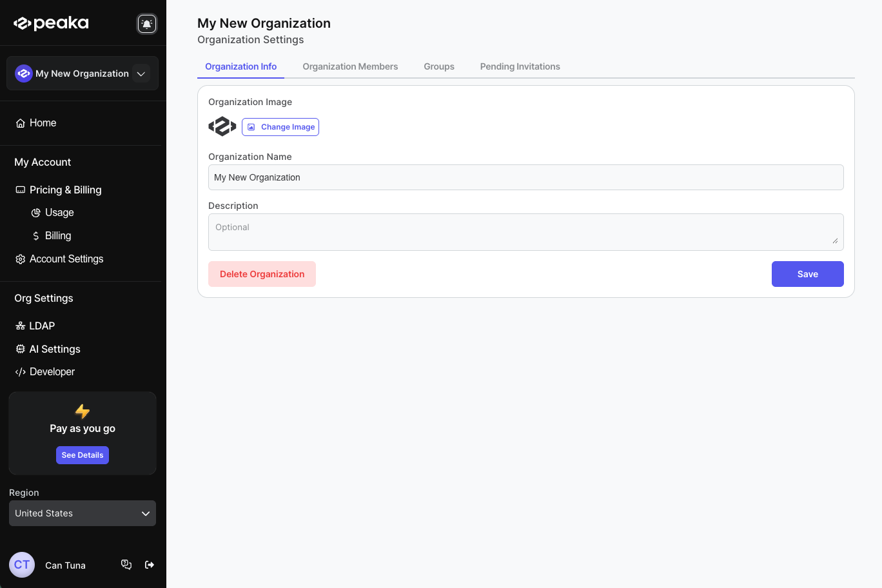Click inside the Organization Name field
Screen dimensions: 882x588
pos(525,177)
